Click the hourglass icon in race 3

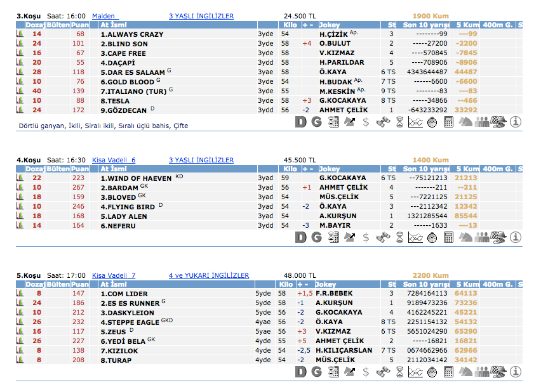[x=399, y=122]
